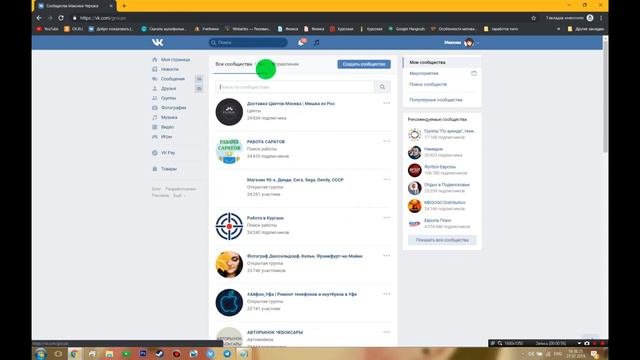The image size is (640, 360).
Task: Switch to the Управление tab
Action: point(285,64)
